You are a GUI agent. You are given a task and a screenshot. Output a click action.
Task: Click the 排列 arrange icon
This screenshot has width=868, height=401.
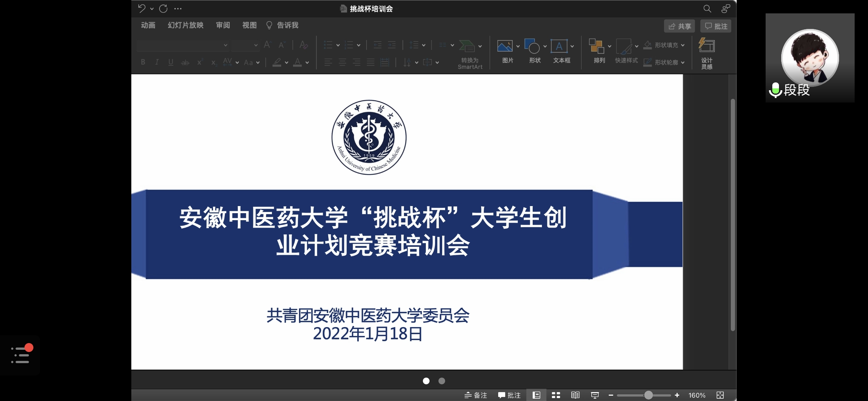click(597, 46)
